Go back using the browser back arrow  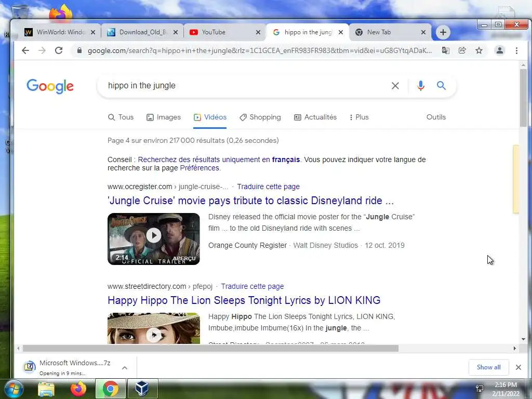click(x=25, y=50)
